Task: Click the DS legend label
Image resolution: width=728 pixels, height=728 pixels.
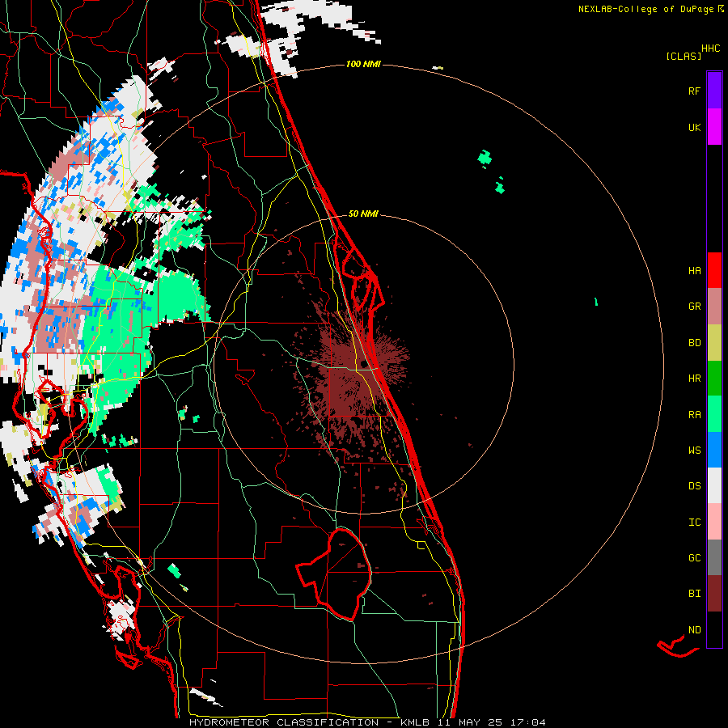Action: point(694,486)
